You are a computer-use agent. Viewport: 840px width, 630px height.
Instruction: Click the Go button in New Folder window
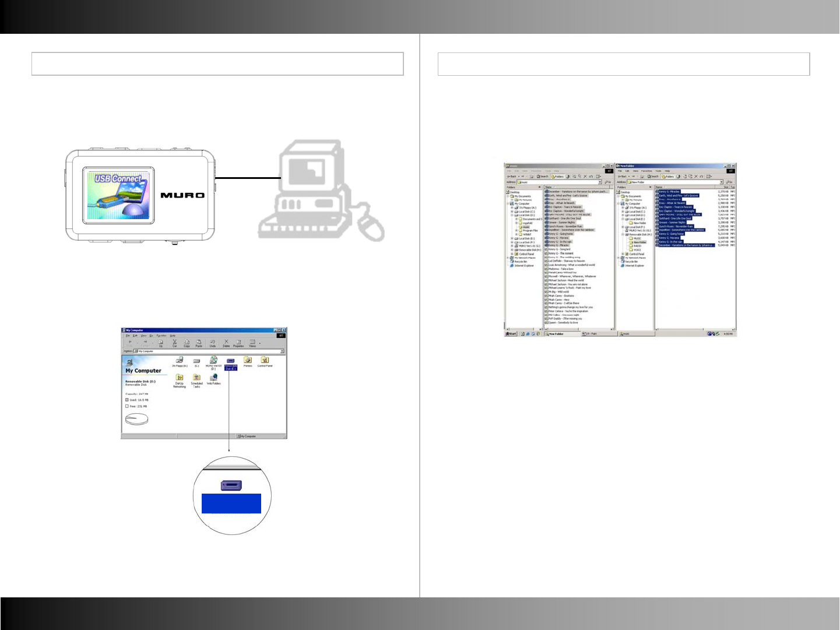pos(729,182)
